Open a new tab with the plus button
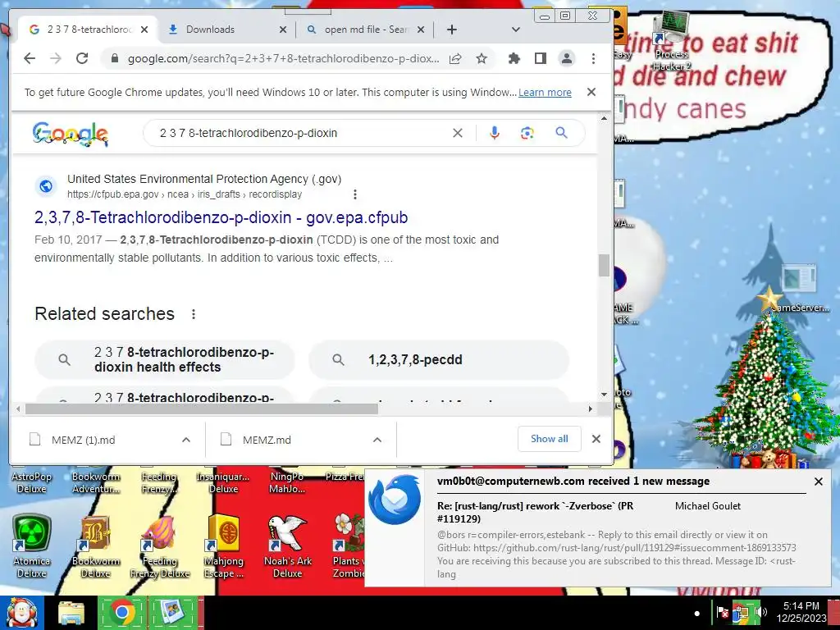 (452, 30)
